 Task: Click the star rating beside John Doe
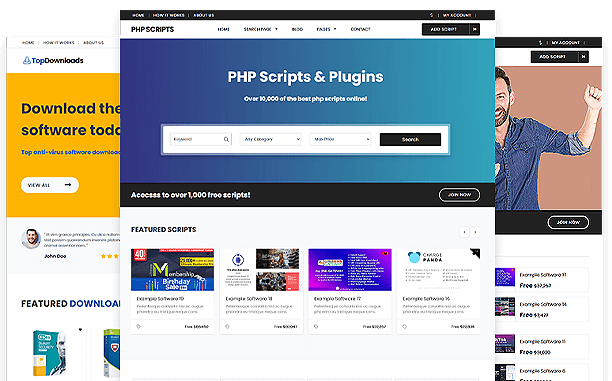click(x=110, y=256)
